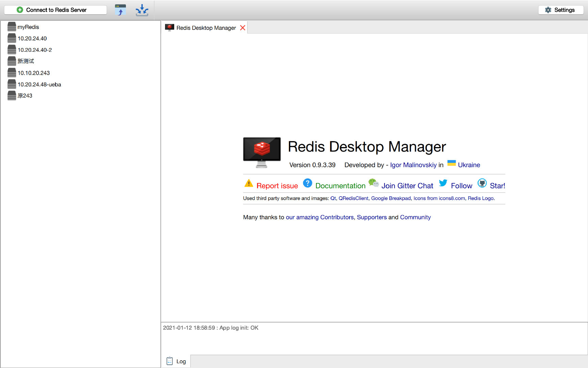Click the green plus connect icon

[x=20, y=10]
